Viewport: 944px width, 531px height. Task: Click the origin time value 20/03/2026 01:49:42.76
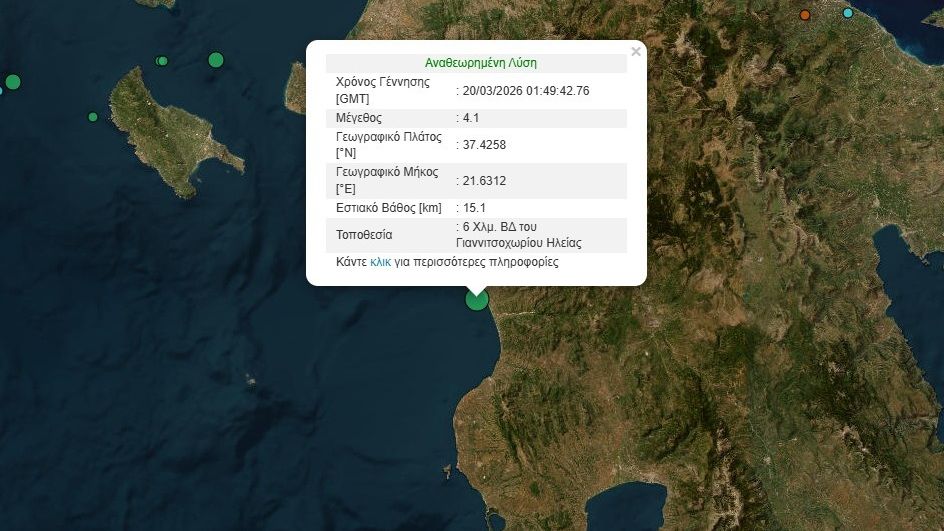pyautogui.click(x=526, y=90)
